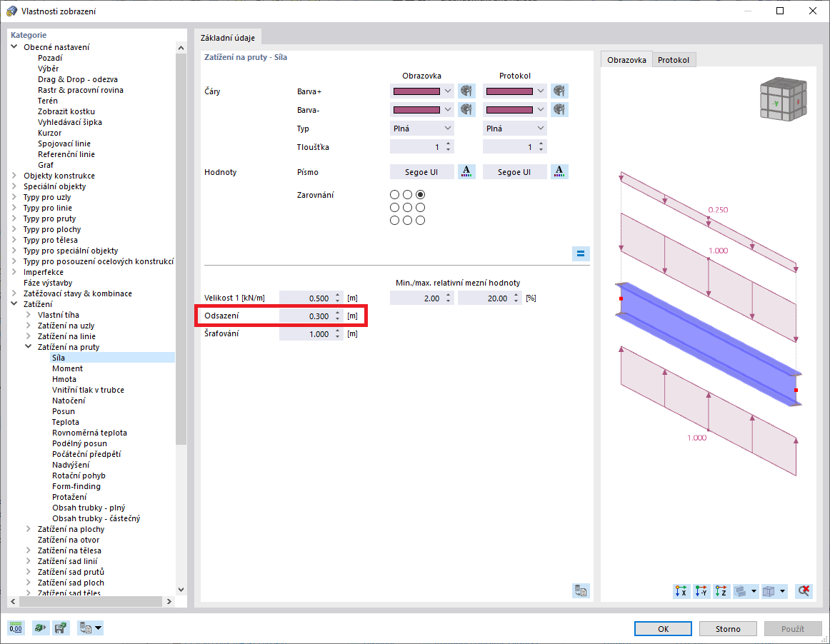Select Teplota in category tree
830x644 pixels.
tap(66, 422)
